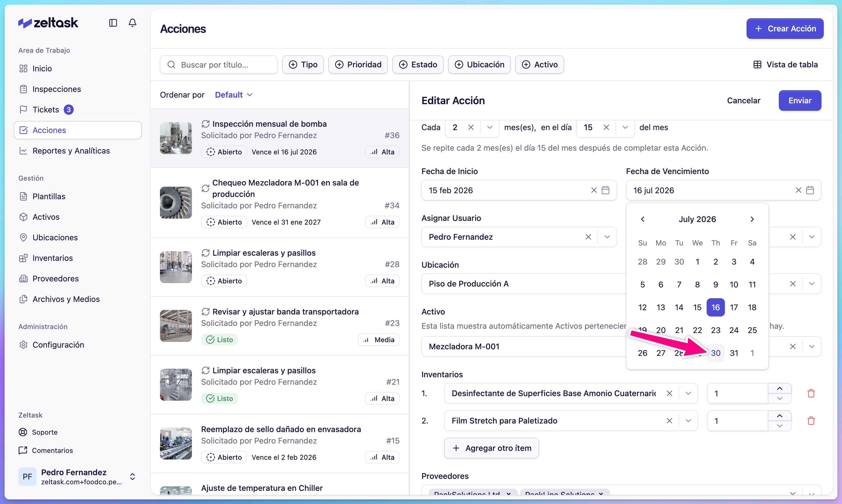Open Inspección mensual de bomba thumbnail

[176, 138]
